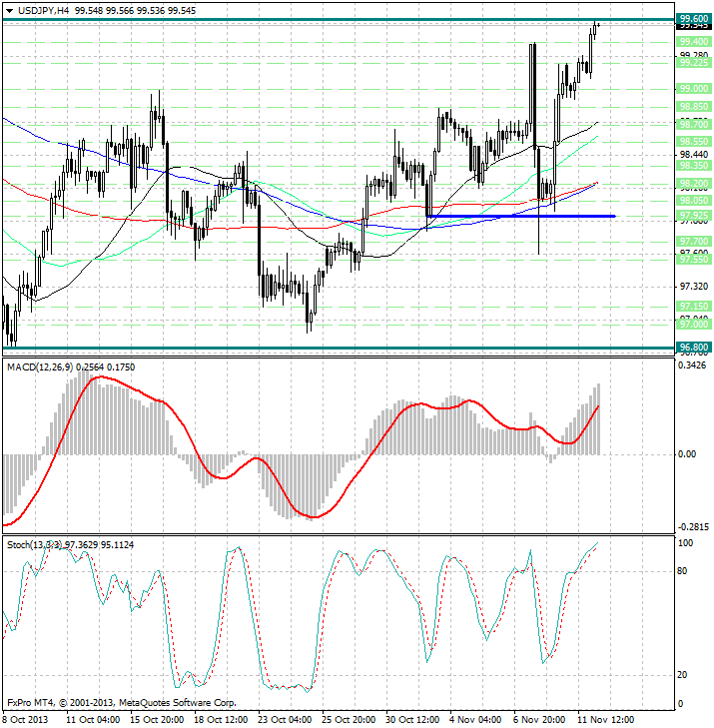Click the 4 Nov 04:00 time label
This screenshot has height=728, width=714.
click(x=475, y=720)
